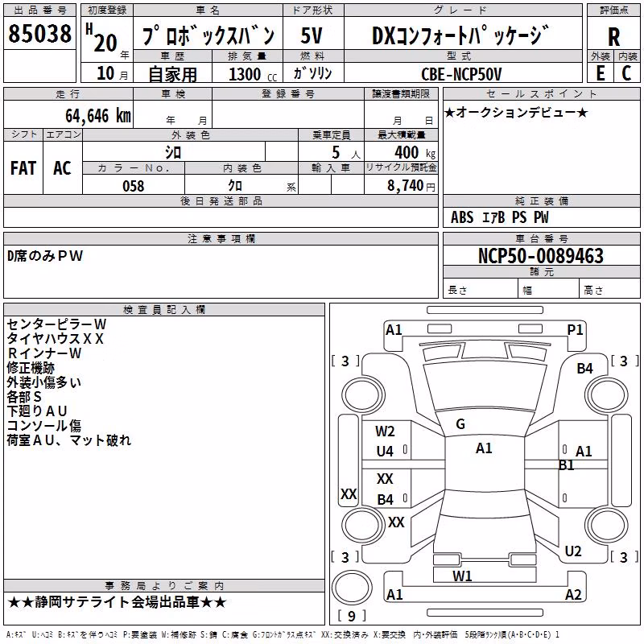The image size is (644, 644).
Task: Click fuel type ガソリン
Action: [312, 73]
